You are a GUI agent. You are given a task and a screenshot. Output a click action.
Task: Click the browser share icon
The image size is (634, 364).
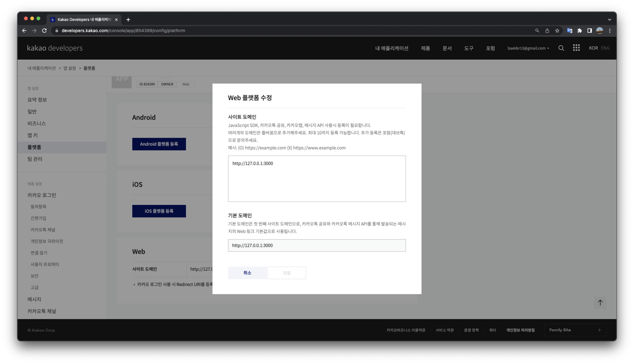[547, 31]
